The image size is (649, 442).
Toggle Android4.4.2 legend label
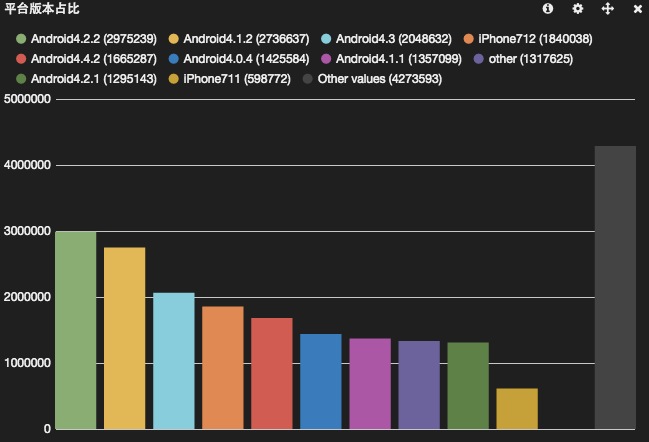coord(91,59)
